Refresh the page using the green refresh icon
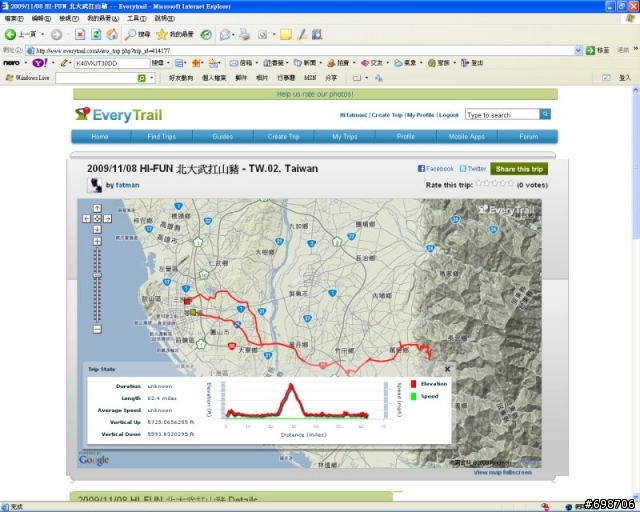Screen dimensions: 640x512 (x=96, y=35)
